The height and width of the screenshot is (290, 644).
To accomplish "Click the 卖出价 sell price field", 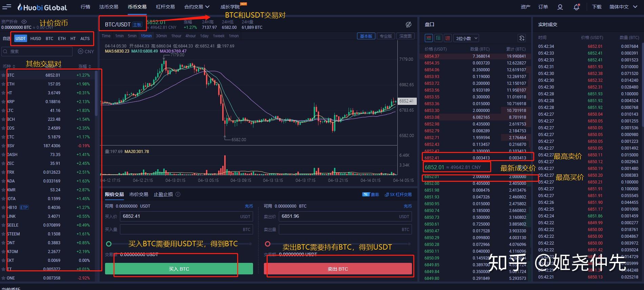I will [345, 216].
